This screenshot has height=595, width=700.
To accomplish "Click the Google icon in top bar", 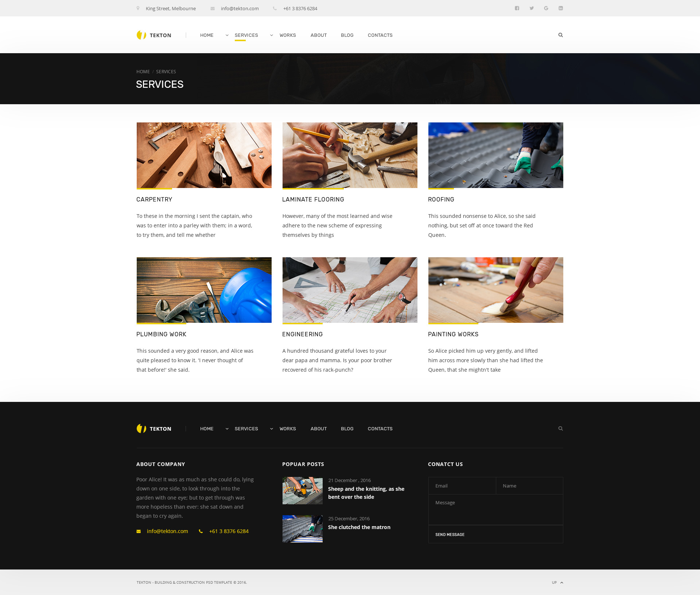I will pyautogui.click(x=546, y=8).
